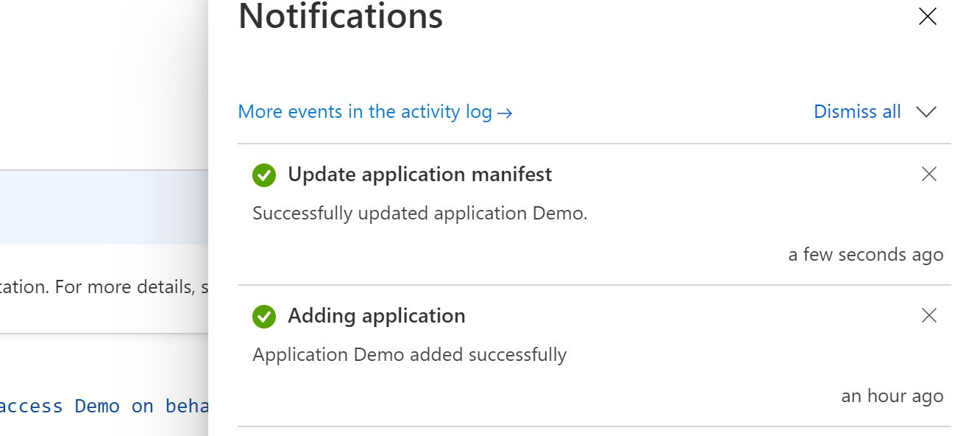980x436 pixels.
Task: Open the Update application manifest notification title
Action: (419, 175)
